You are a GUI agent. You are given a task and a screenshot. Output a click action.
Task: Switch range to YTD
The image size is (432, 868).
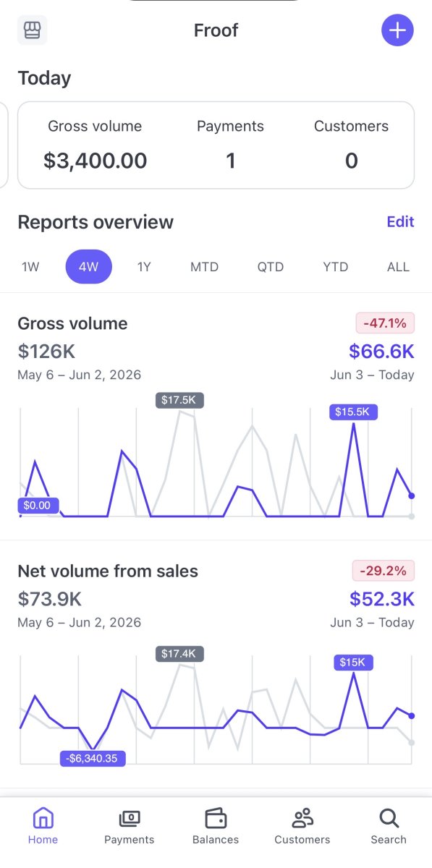click(336, 267)
